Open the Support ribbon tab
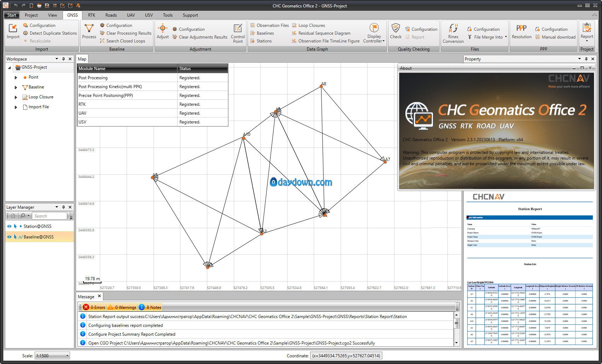 tap(190, 15)
